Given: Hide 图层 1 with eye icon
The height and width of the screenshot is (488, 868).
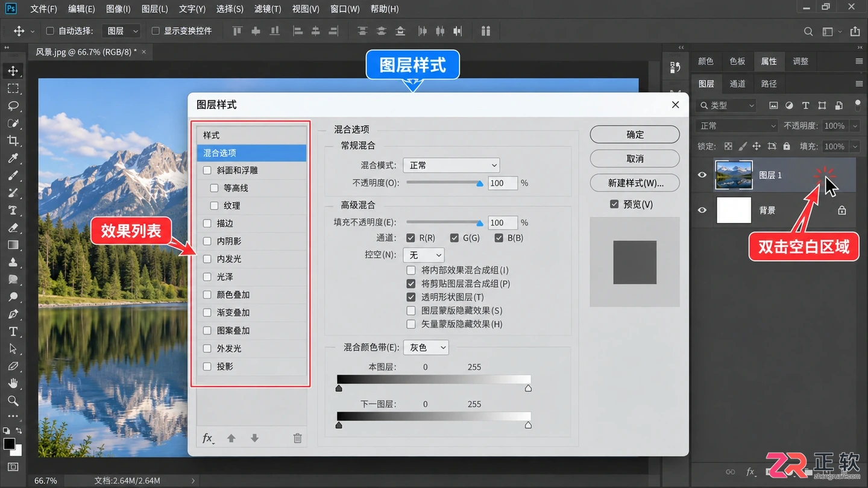Looking at the screenshot, I should point(702,175).
